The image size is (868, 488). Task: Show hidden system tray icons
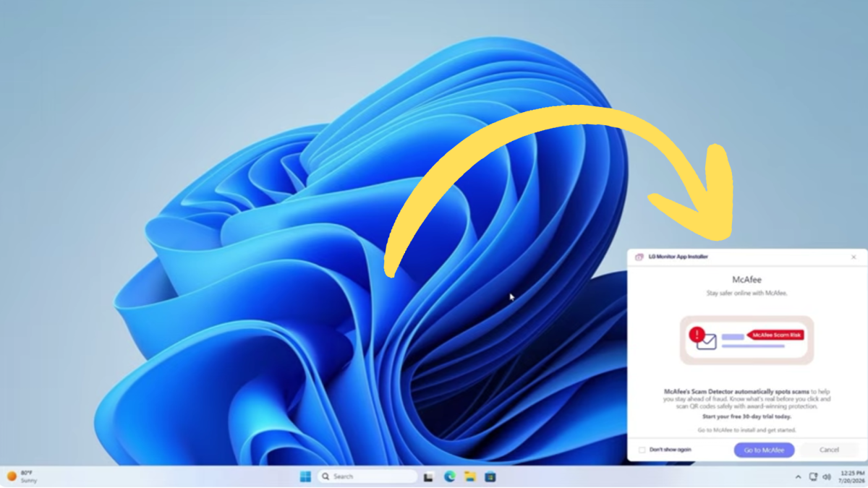[x=798, y=477]
